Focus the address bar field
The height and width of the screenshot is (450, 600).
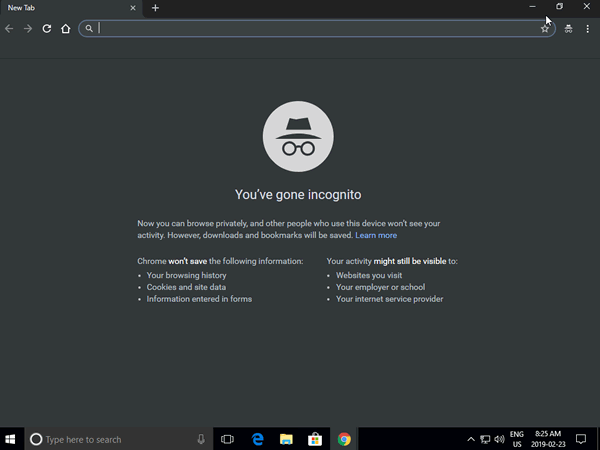[317, 28]
